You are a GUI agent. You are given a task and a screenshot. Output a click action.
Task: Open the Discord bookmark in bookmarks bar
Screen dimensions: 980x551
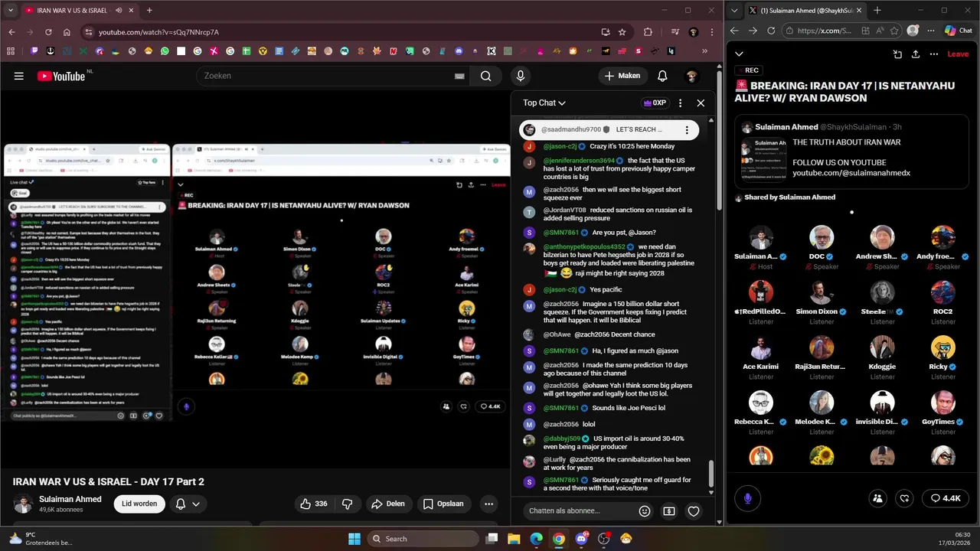tap(459, 51)
